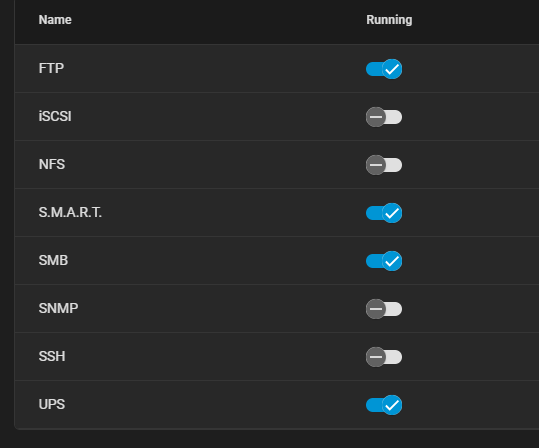This screenshot has width=539, height=448.
Task: Switch on the SSH service
Action: [384, 357]
